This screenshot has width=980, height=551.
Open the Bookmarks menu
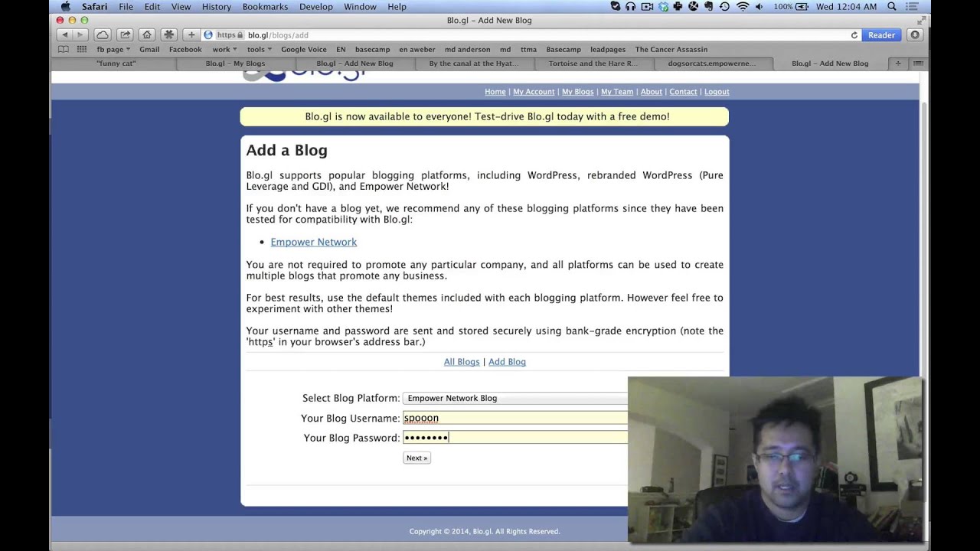(x=265, y=7)
